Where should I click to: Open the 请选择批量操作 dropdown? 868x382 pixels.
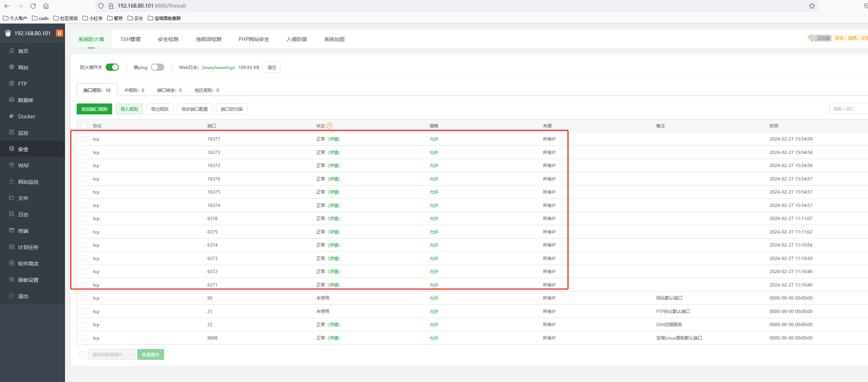[112, 354]
